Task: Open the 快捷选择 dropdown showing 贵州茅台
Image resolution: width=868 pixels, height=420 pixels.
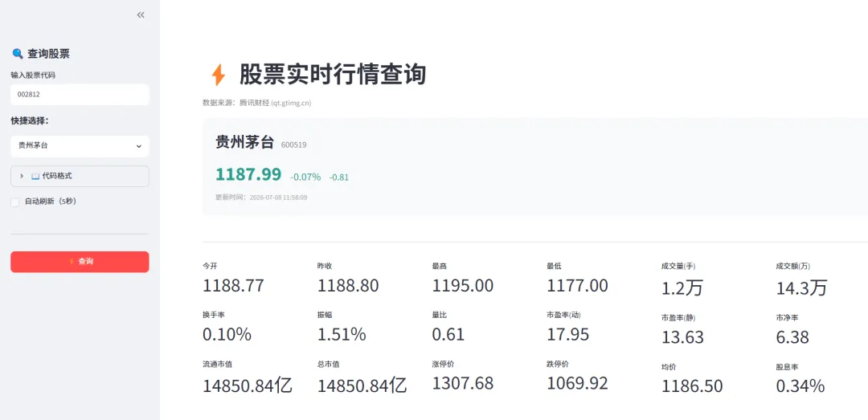Action: 80,146
